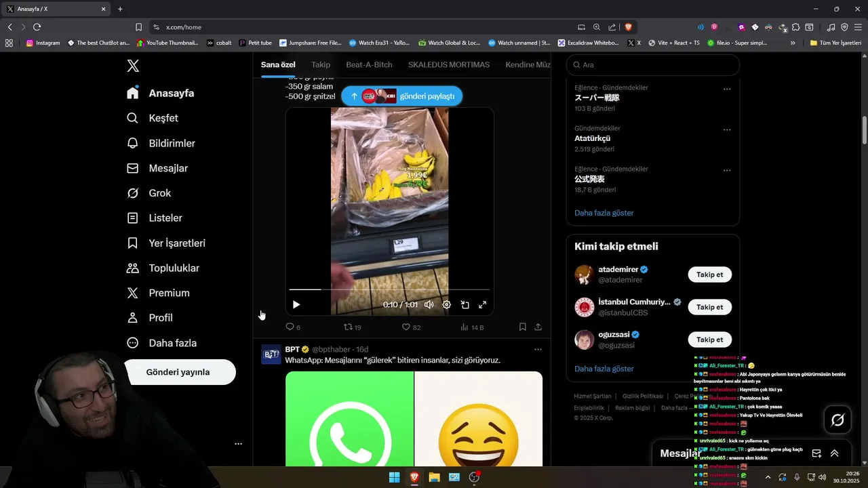This screenshot has width=868, height=488.
Task: Open Grok from sidebar
Action: (x=149, y=193)
